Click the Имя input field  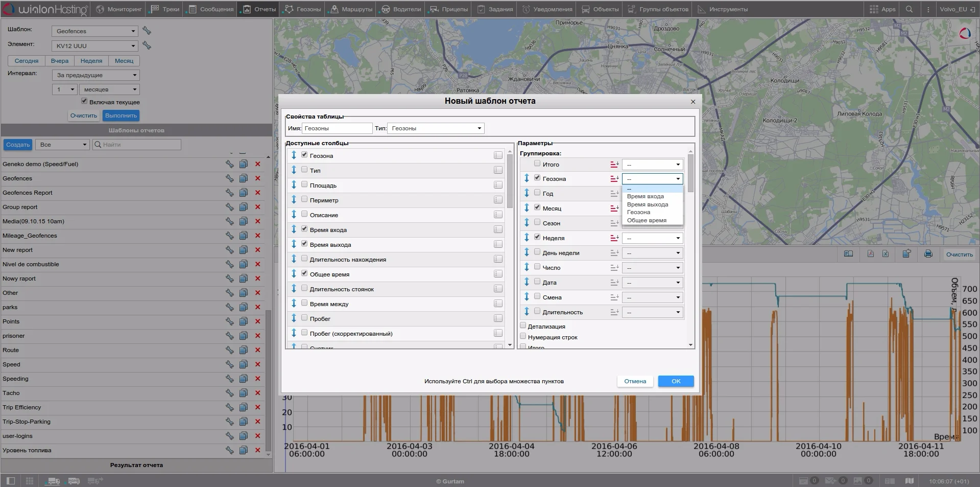tap(337, 128)
